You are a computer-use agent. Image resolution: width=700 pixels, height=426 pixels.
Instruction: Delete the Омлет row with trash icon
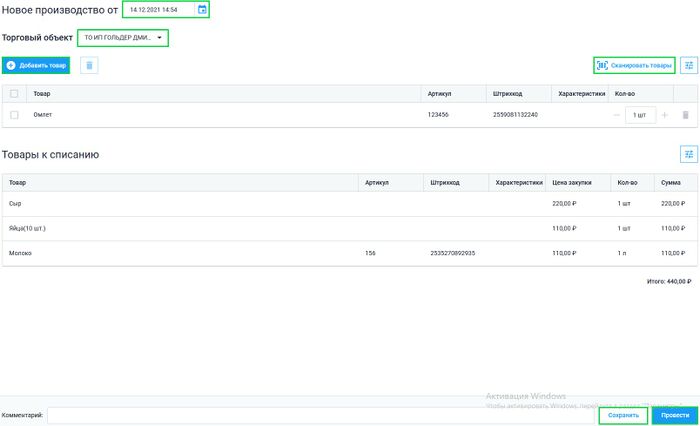(685, 115)
